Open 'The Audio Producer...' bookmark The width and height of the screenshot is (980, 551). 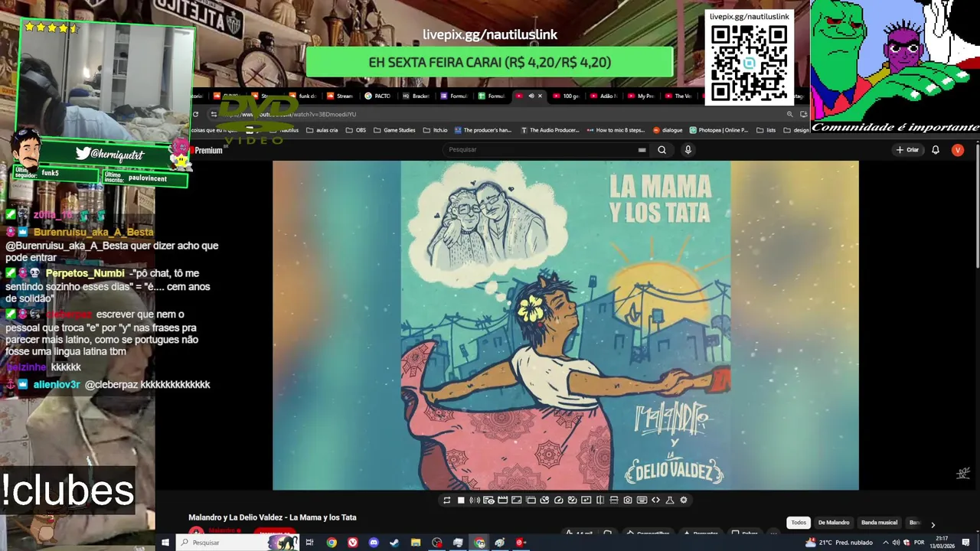[550, 130]
